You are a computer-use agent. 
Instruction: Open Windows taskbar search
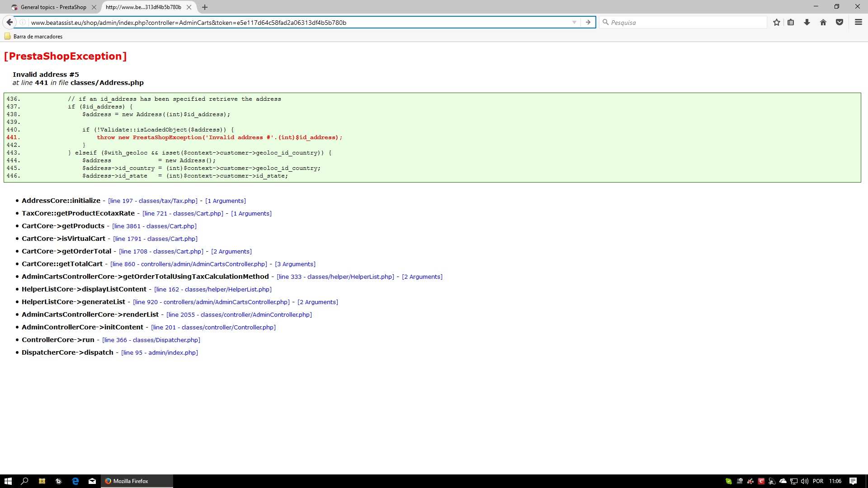[x=25, y=481]
